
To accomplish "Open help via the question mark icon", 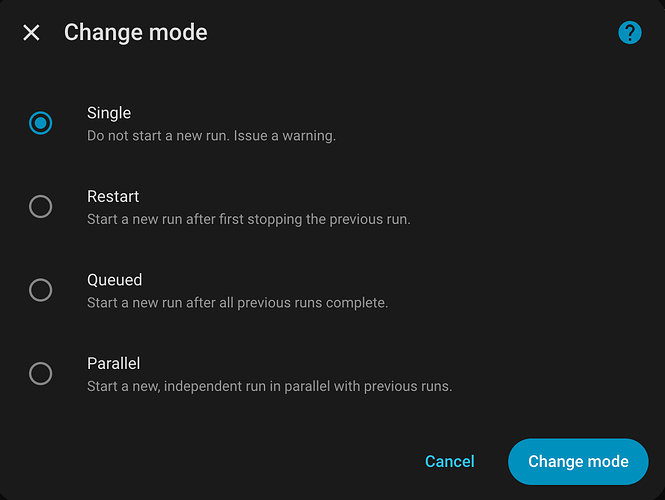I will (x=629, y=33).
